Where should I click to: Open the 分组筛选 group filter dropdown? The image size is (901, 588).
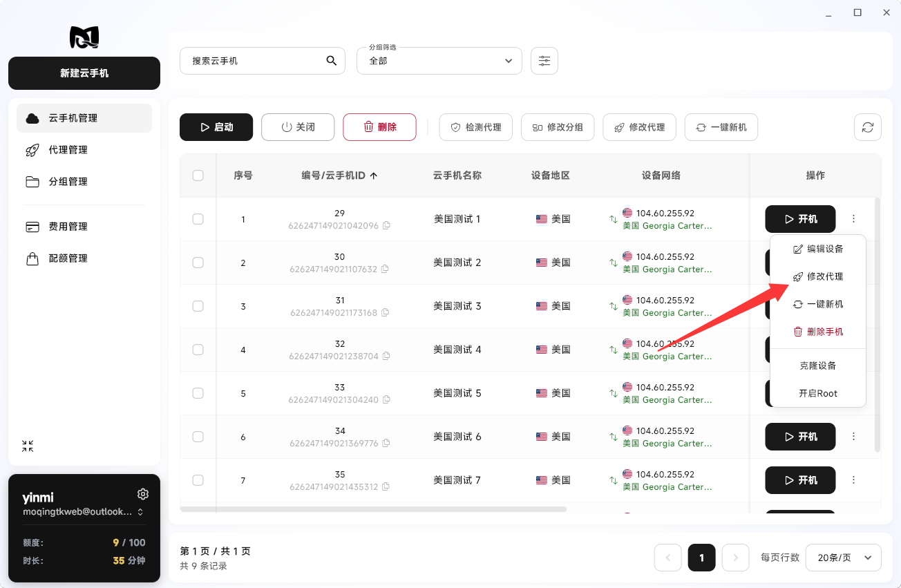click(439, 61)
